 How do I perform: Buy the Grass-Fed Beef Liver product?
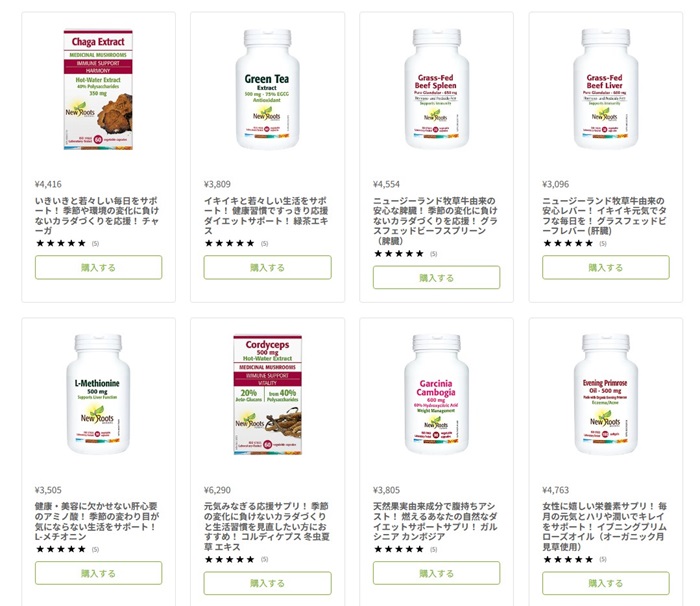tap(605, 267)
